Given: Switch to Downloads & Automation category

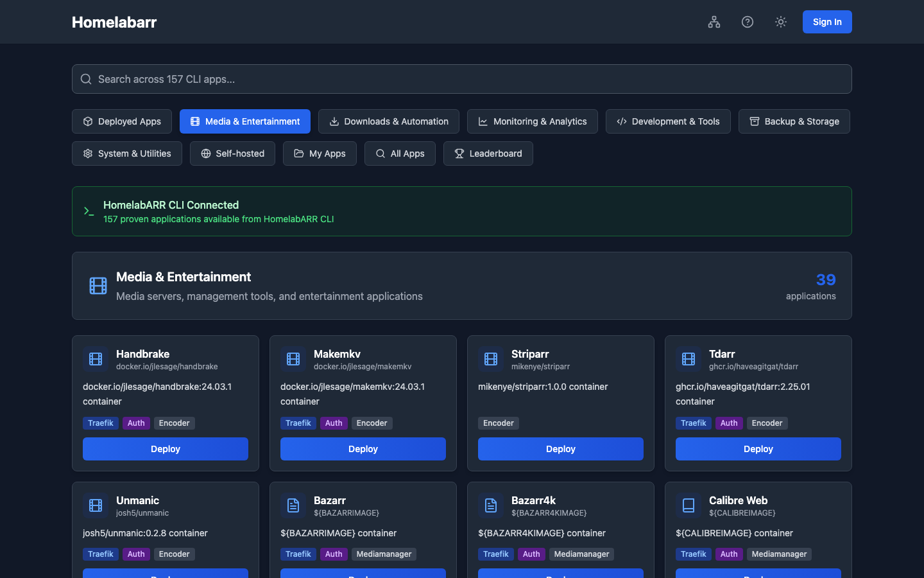Looking at the screenshot, I should tap(389, 121).
